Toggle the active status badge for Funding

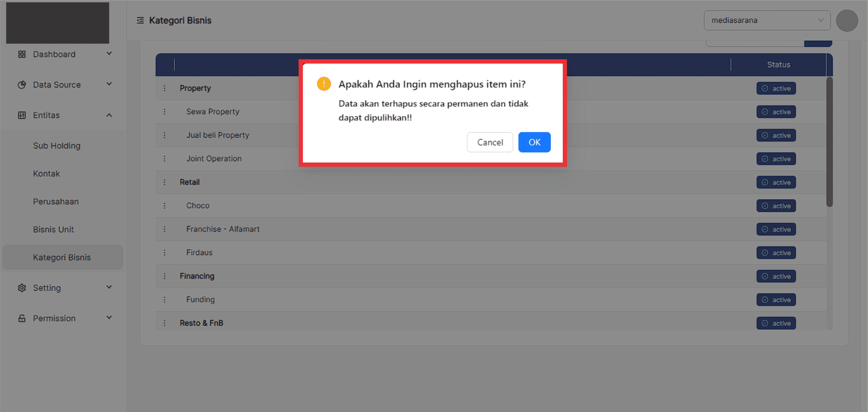(776, 300)
